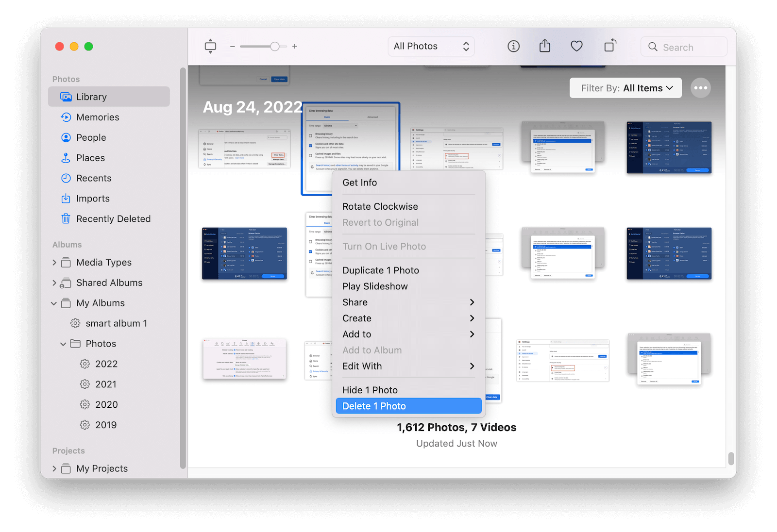
Task: Open the three-dot more options button
Action: click(701, 88)
